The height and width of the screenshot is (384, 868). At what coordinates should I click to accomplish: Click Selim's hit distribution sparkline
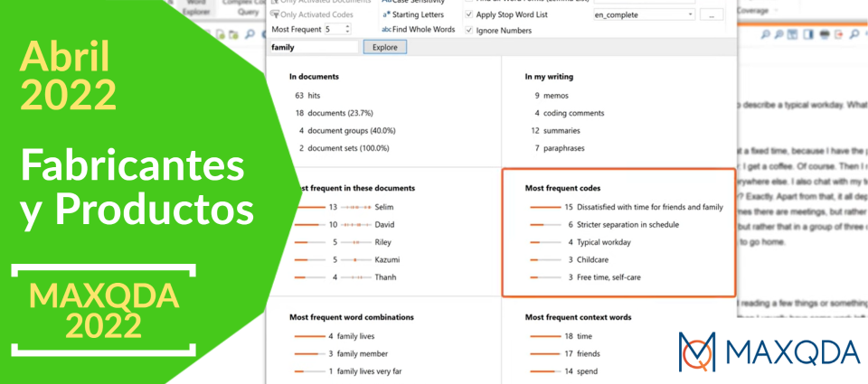355,207
